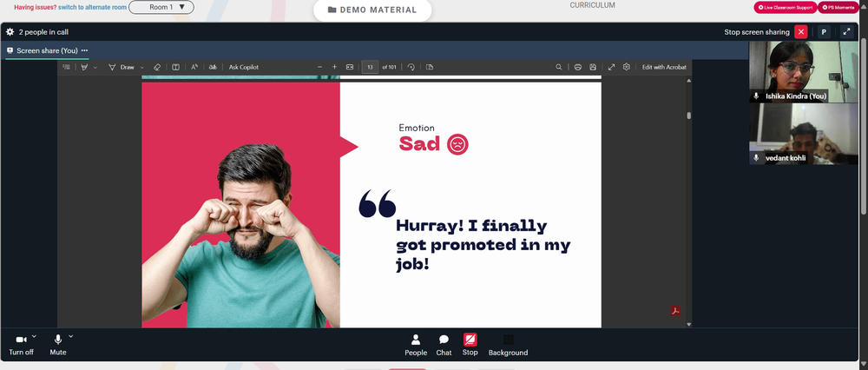Open the Chat panel
The width and height of the screenshot is (868, 370).
pyautogui.click(x=444, y=345)
